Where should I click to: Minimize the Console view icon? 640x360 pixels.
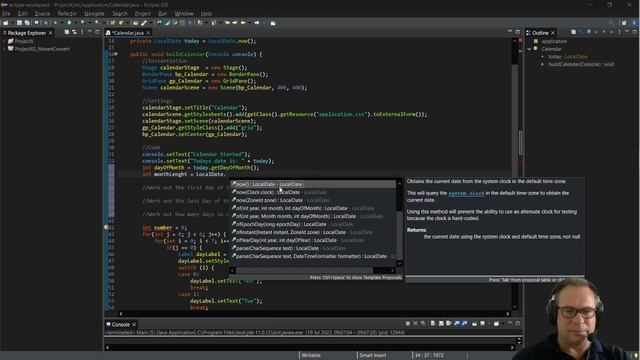pos(510,323)
